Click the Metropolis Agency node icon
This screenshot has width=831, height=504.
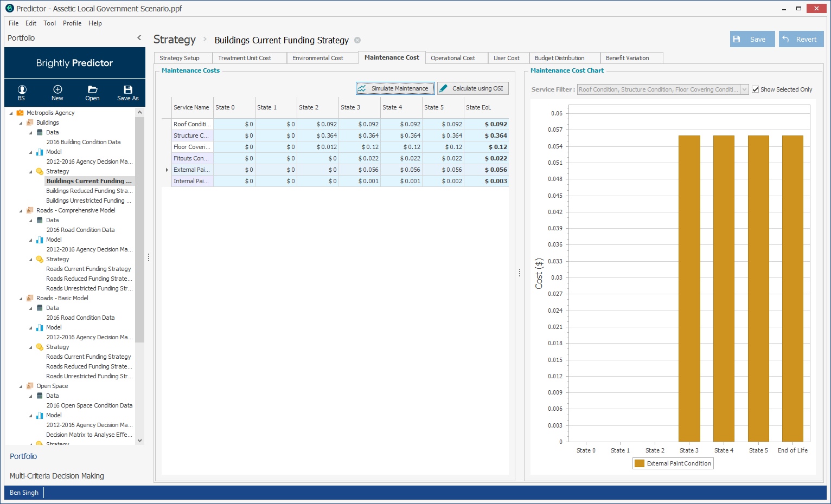[x=20, y=113]
